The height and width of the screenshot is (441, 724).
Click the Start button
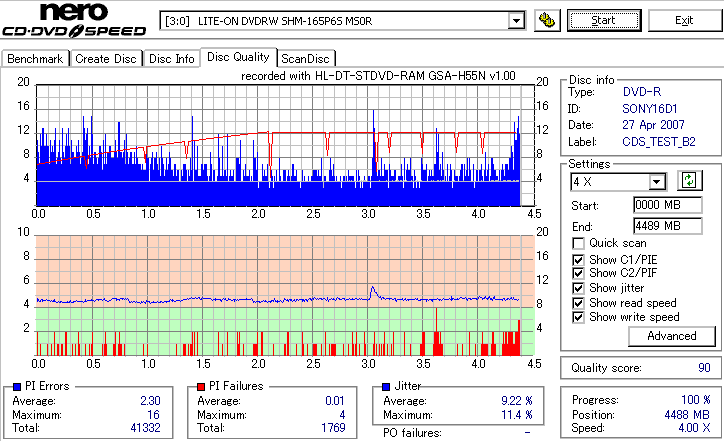[x=604, y=21]
